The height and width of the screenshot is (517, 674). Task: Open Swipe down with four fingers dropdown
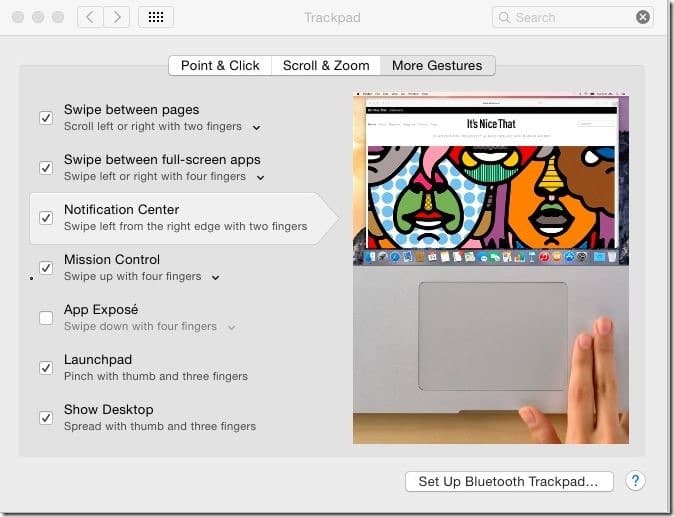click(x=231, y=327)
